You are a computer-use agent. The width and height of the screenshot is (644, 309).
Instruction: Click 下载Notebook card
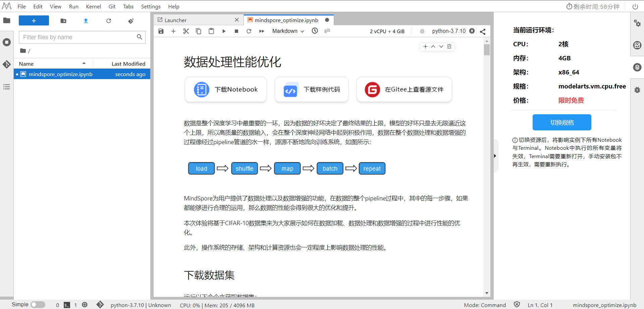225,89
